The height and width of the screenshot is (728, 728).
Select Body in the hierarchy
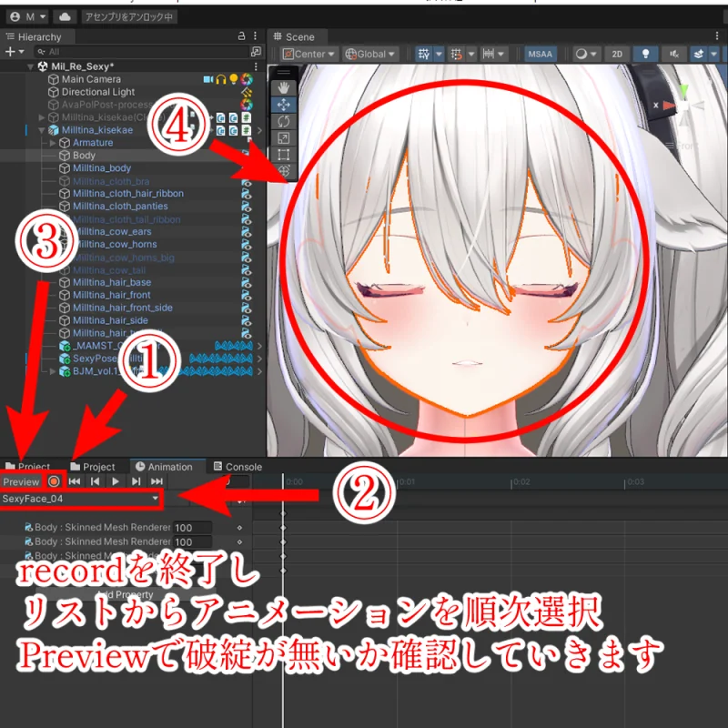click(x=84, y=156)
